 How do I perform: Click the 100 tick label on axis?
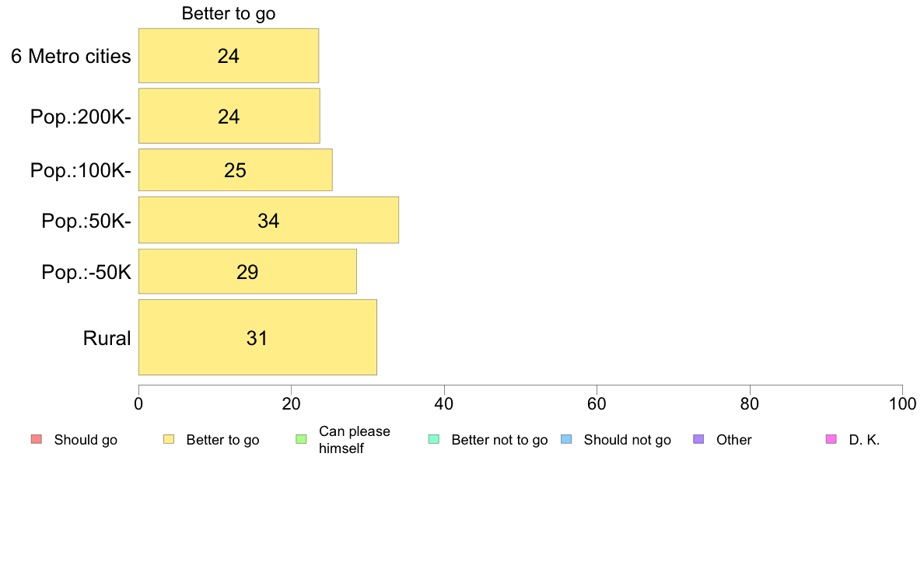point(902,404)
